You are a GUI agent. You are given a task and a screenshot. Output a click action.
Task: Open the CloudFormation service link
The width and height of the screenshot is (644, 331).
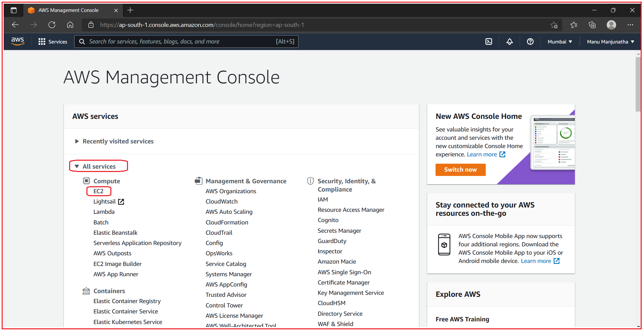[x=227, y=222]
